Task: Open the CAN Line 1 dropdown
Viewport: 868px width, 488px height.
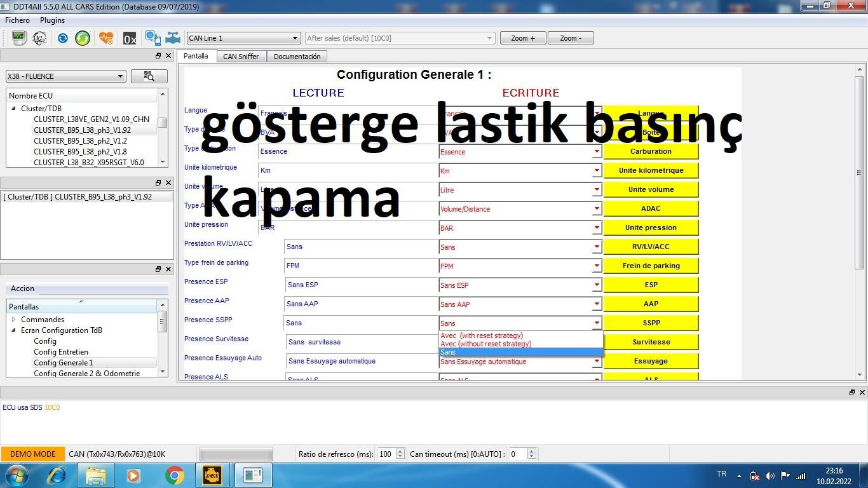Action: coord(243,38)
